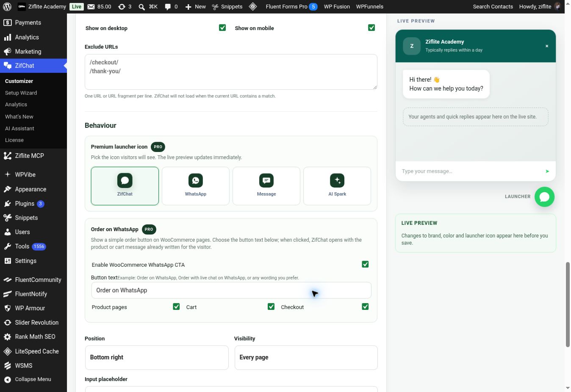The width and height of the screenshot is (571, 392).
Task: Pick the Message launcher icon
Action: (x=266, y=186)
